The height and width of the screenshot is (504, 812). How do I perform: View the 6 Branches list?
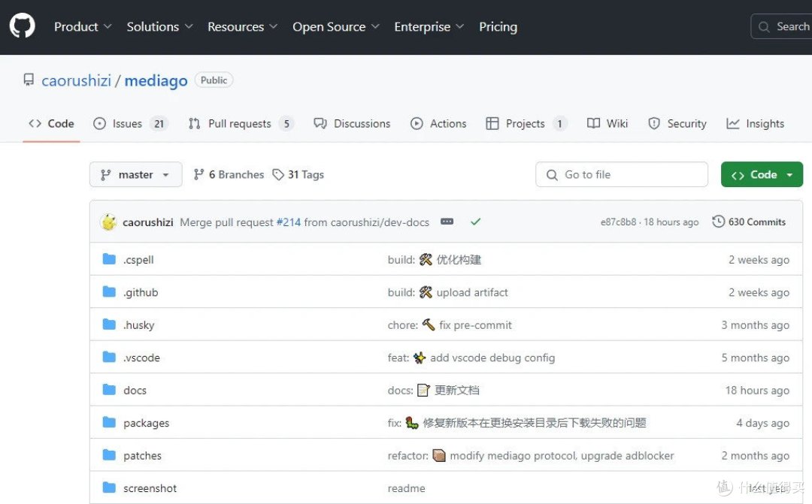(x=229, y=174)
